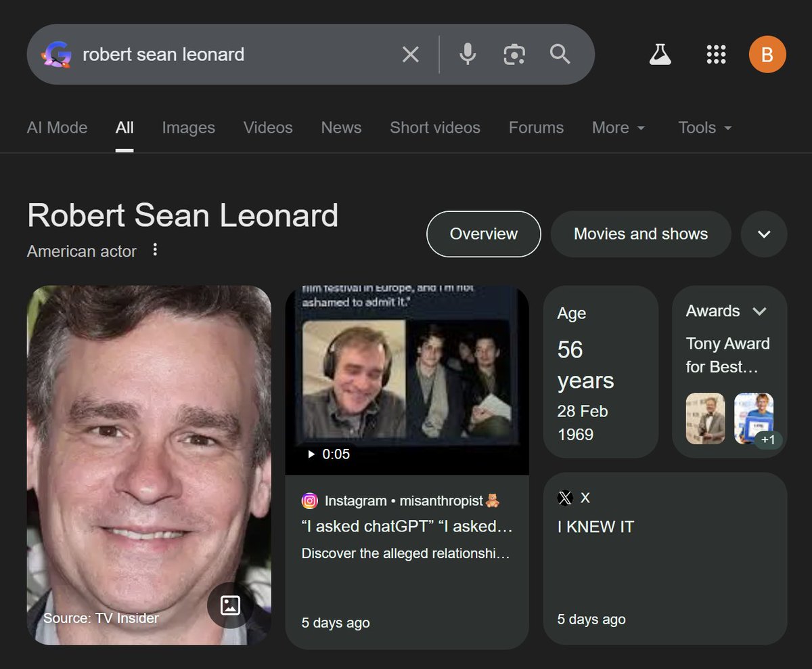The width and height of the screenshot is (812, 669).
Task: Submit search with magnifying glass icon
Action: point(560,54)
